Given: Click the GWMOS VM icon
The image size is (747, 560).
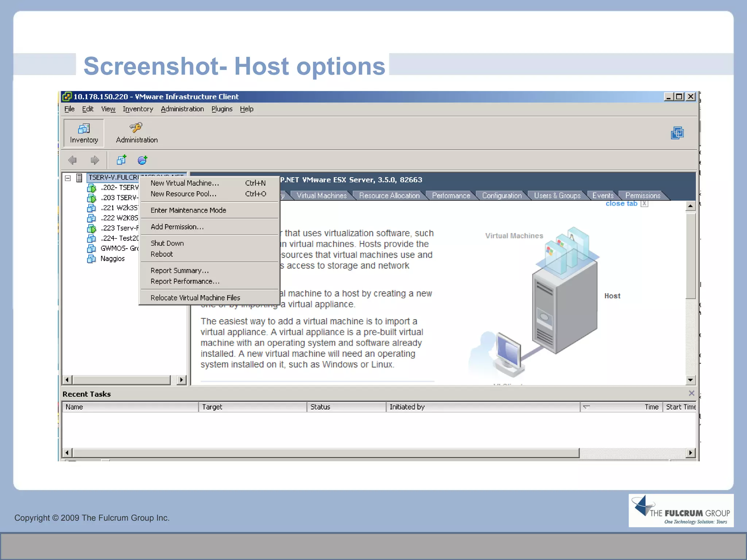Looking at the screenshot, I should click(92, 249).
